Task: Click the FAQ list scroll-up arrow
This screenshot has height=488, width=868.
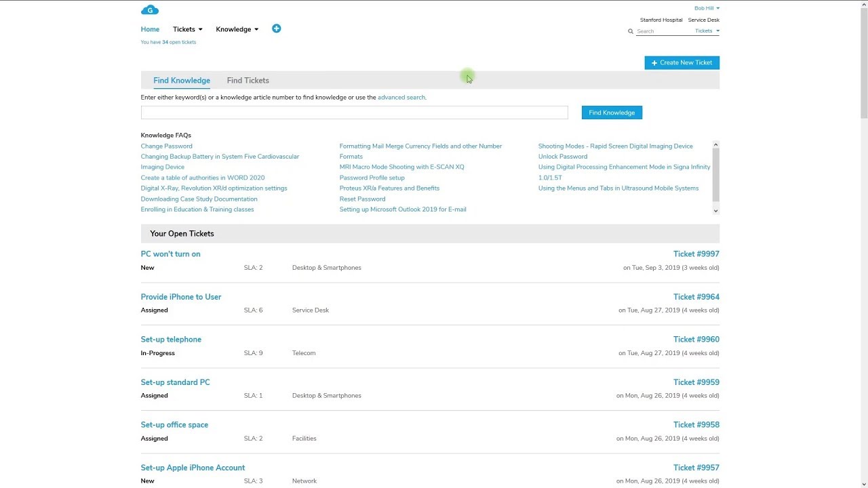Action: coord(715,145)
